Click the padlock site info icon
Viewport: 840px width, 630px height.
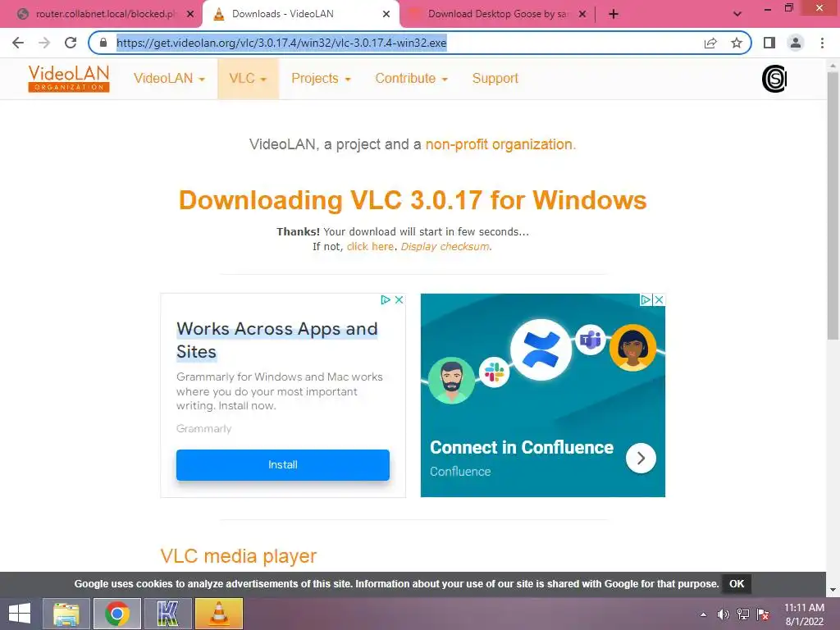[103, 43]
